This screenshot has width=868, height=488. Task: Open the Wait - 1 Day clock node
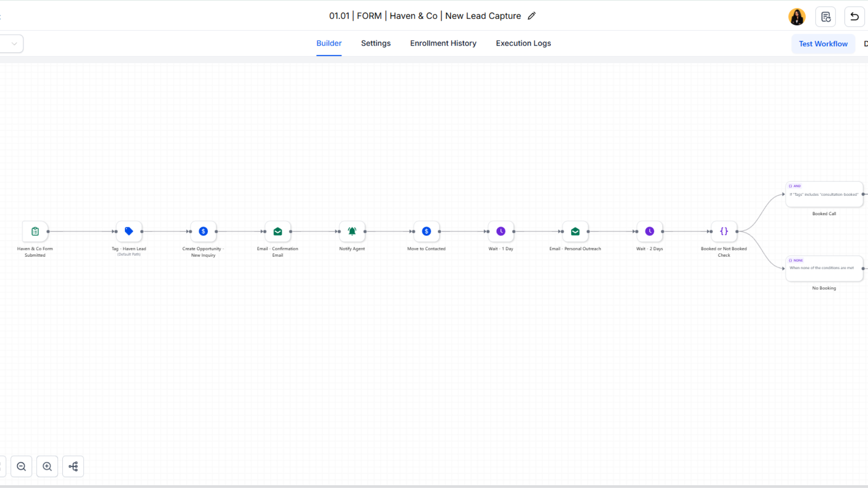(x=501, y=231)
